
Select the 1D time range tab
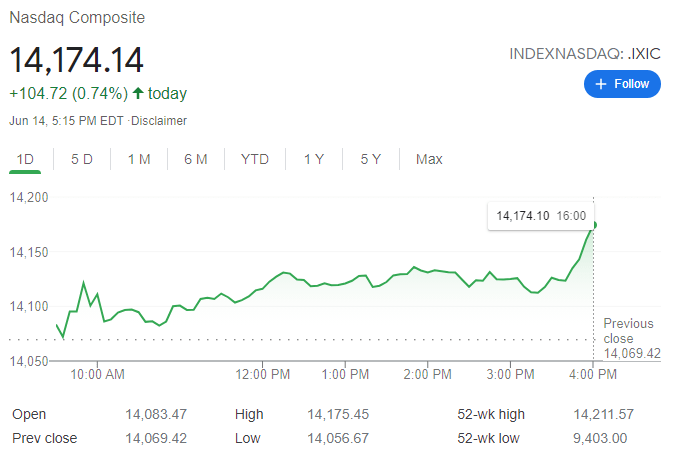[x=25, y=159]
